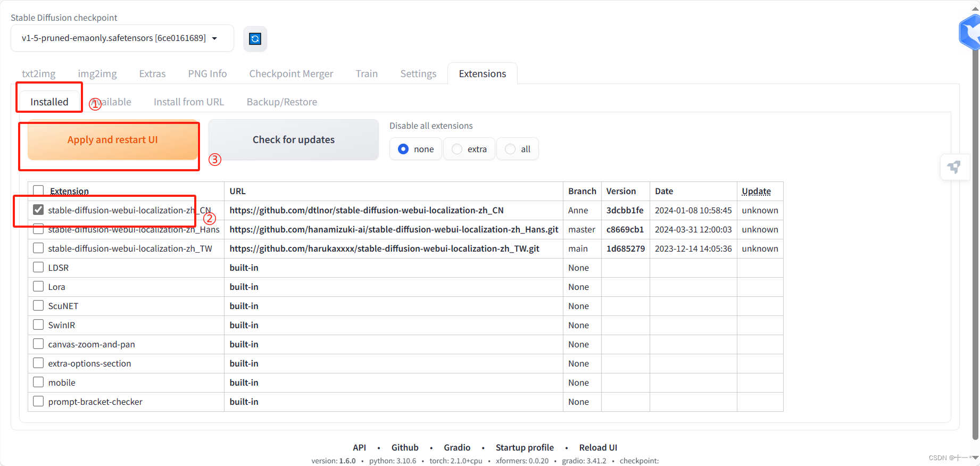Select 'all' for Disable all extensions
The width and height of the screenshot is (980, 466).
point(518,149)
